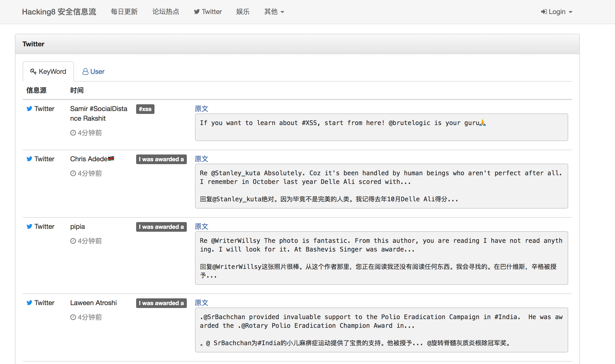
Task: Click the tweet text box mentioning @brutelogic
Action: [381, 127]
